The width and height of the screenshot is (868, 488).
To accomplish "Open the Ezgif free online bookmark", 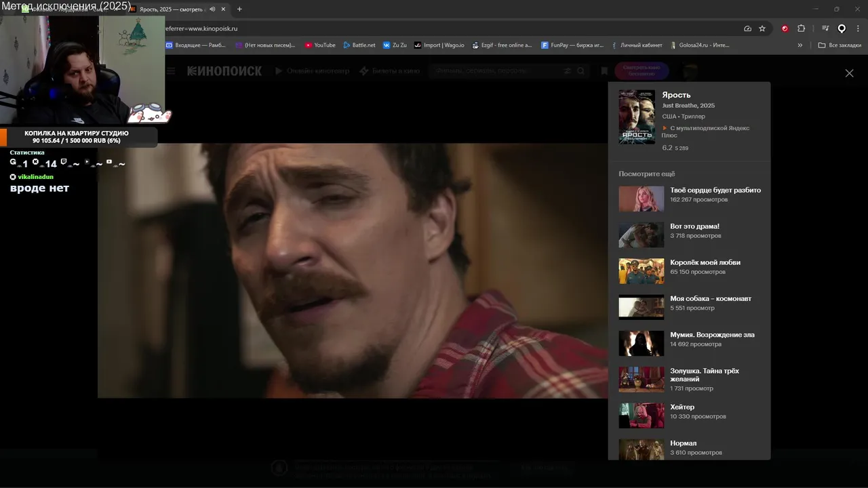I will tap(502, 45).
